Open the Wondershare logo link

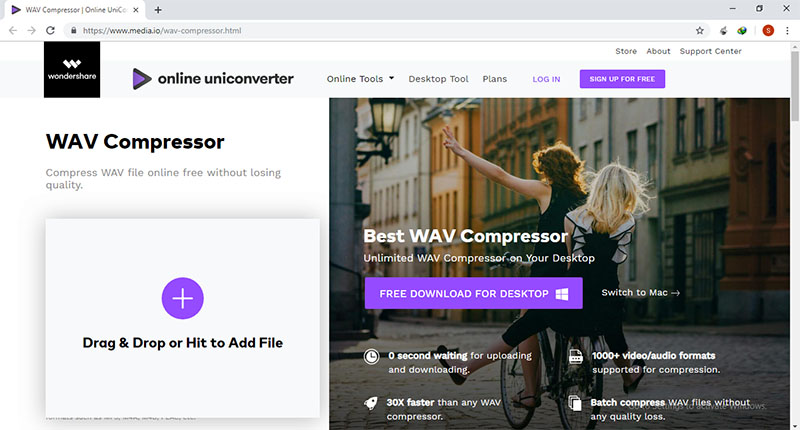pyautogui.click(x=72, y=70)
